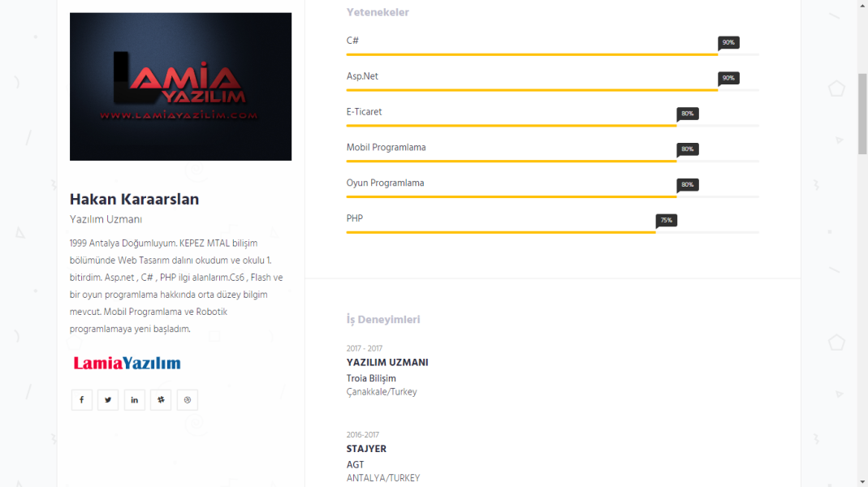
Task: Open the Slack icon link
Action: point(161,400)
